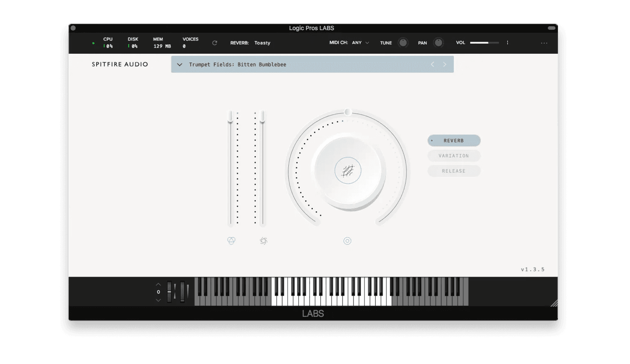Select the RELEASE knob assignment
Viewport: 630px width, 364px height.
(454, 171)
